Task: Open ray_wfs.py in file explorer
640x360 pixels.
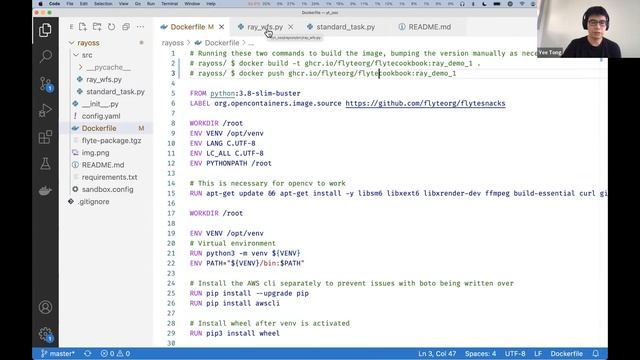Action: click(104, 80)
